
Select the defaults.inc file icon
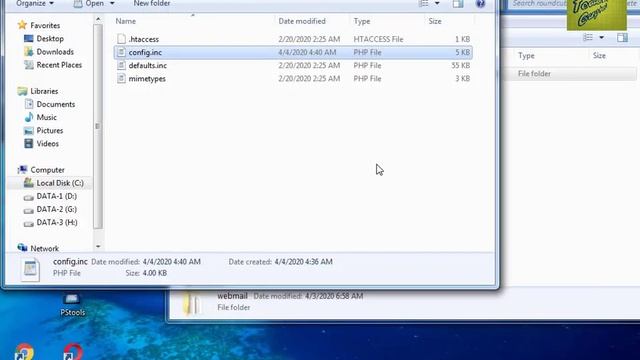tap(121, 65)
